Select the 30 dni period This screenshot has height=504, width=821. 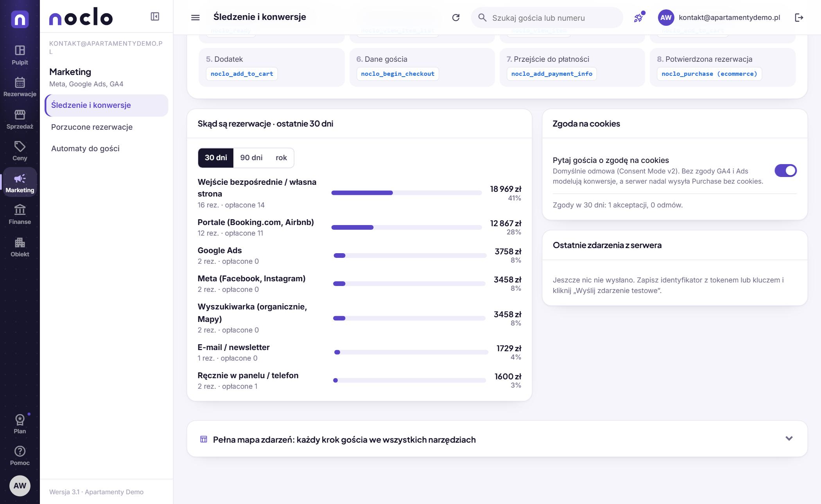216,158
